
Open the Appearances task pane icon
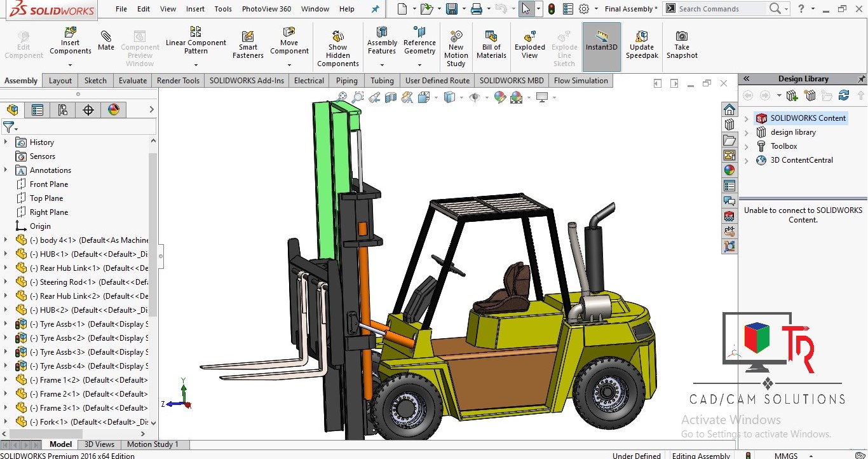(x=729, y=170)
